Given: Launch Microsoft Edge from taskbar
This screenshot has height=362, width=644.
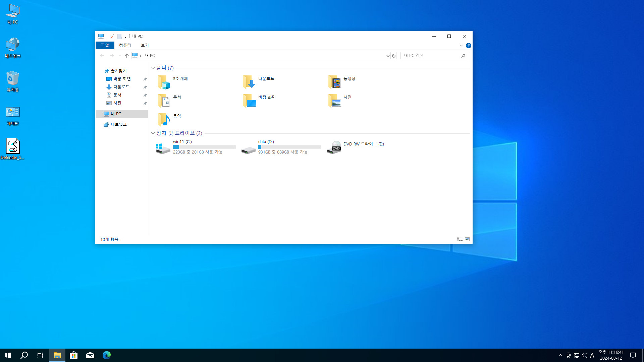Looking at the screenshot, I should (106, 355).
